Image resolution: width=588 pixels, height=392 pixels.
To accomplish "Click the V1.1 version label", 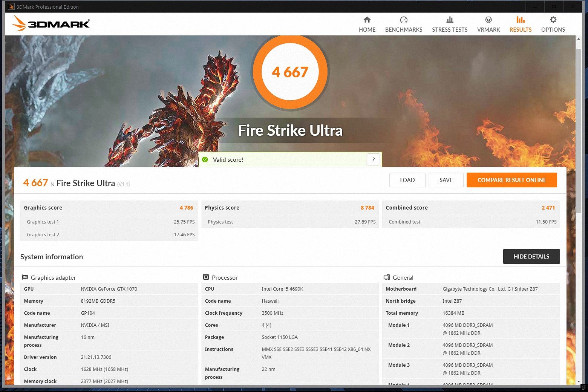I will click(x=124, y=184).
